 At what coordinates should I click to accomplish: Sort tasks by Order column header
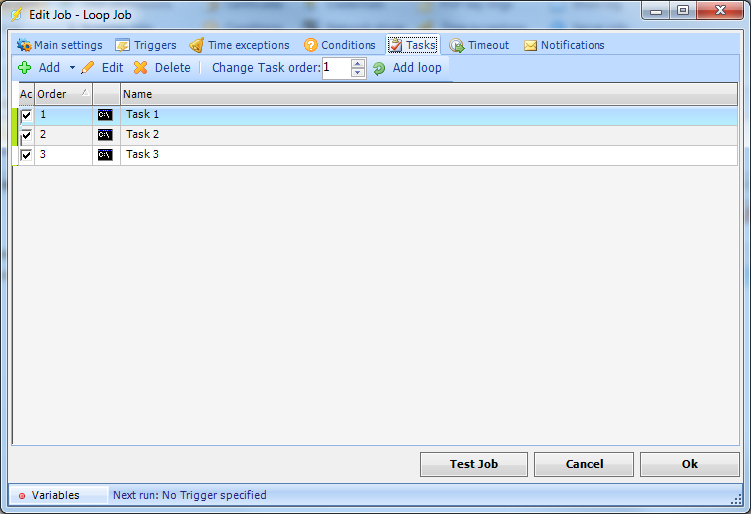pos(62,94)
